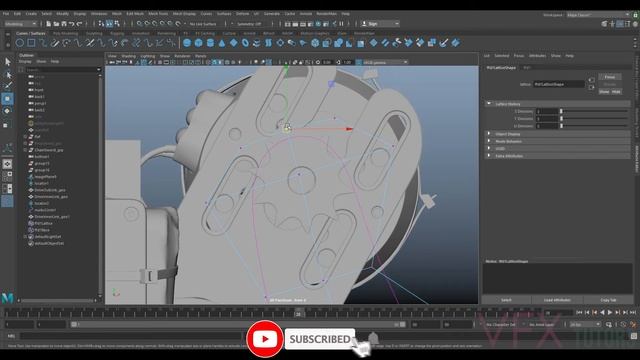Switch to the Curves / Surfaces shelf tab
The height and width of the screenshot is (360, 640).
click(31, 33)
